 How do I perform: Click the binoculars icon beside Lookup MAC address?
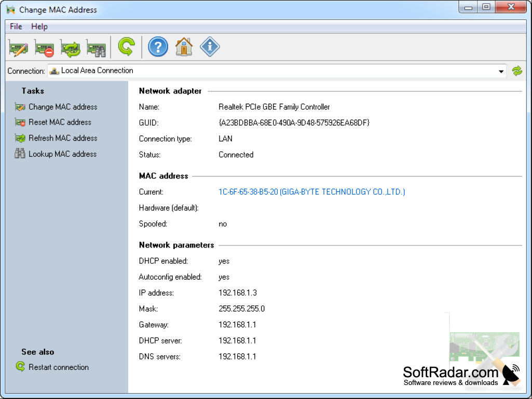[x=20, y=154]
